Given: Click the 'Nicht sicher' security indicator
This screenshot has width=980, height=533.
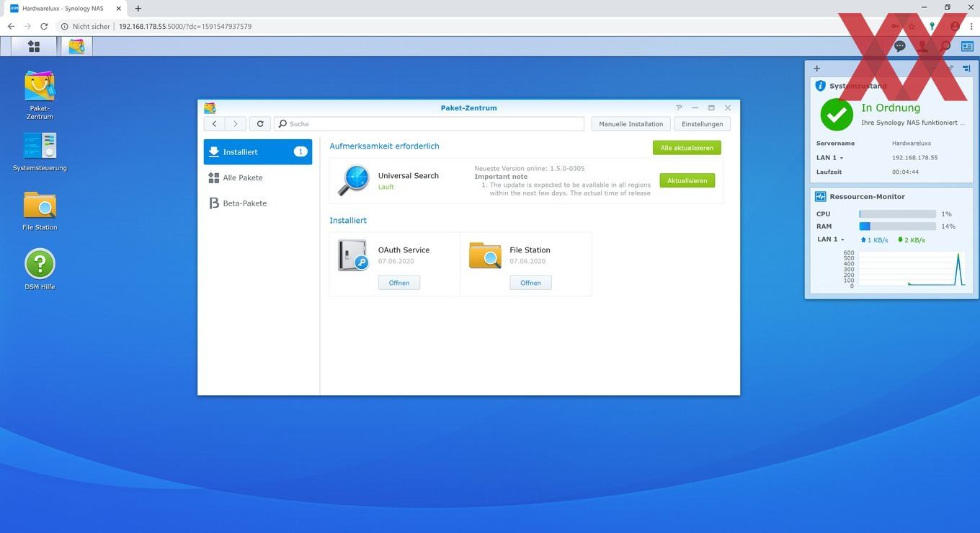Looking at the screenshot, I should point(86,26).
